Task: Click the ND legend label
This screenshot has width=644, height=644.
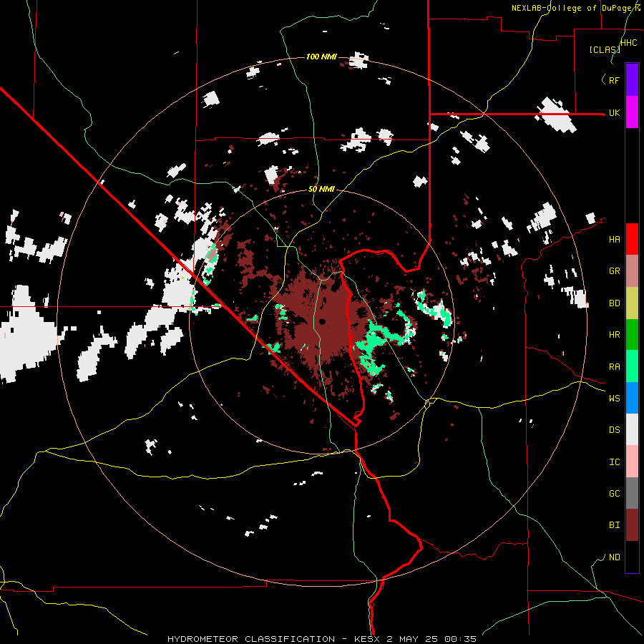Action: [614, 557]
